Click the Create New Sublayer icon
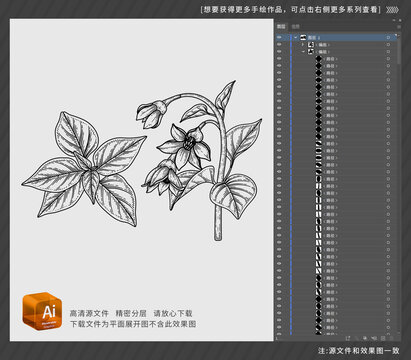The width and height of the screenshot is (411, 360). tap(374, 338)
